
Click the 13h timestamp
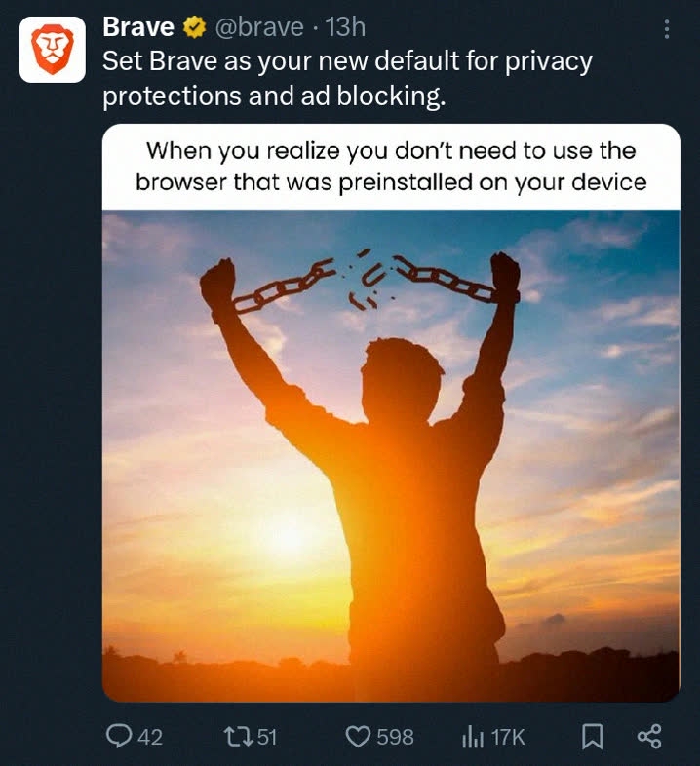345,27
